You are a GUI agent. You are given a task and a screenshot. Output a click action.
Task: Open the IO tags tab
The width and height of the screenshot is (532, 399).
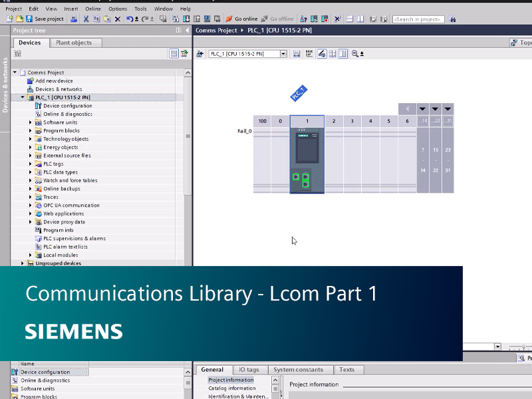click(x=249, y=370)
